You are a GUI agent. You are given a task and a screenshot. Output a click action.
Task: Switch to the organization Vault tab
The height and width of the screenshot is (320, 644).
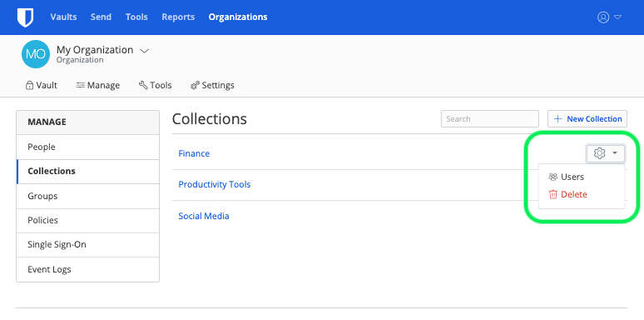41,85
